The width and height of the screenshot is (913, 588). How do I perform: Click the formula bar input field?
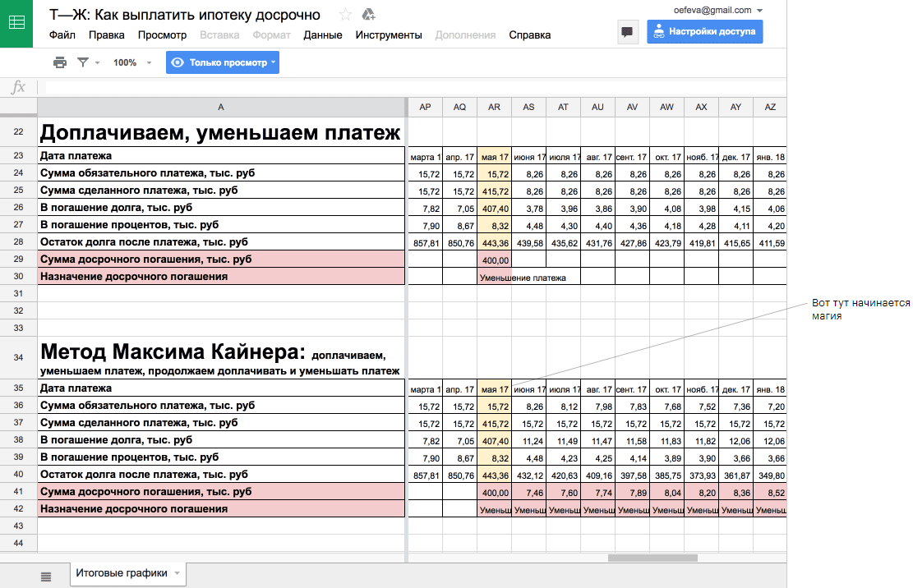point(411,87)
